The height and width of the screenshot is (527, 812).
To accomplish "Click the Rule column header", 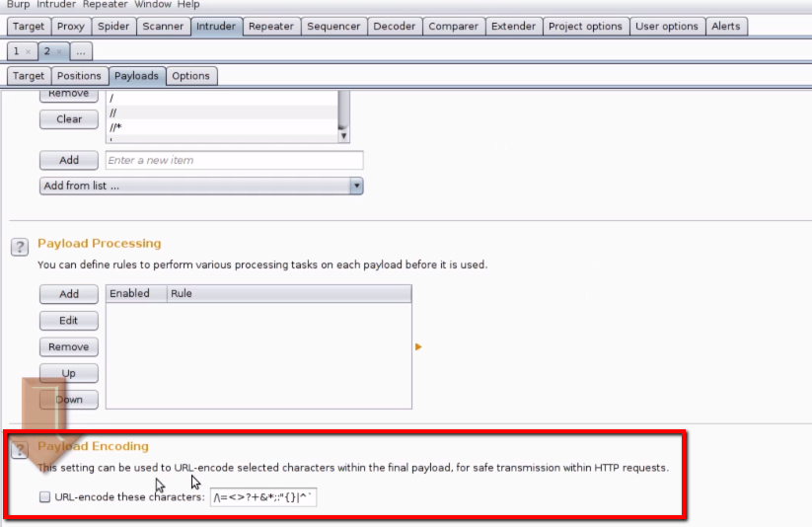I will [289, 293].
